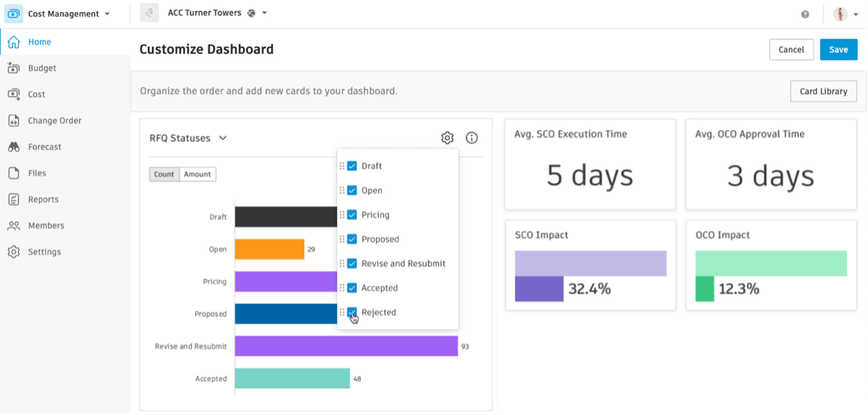Uncheck the Revise and Resubmit checkbox
Image resolution: width=868 pixels, height=415 pixels.
coord(352,263)
